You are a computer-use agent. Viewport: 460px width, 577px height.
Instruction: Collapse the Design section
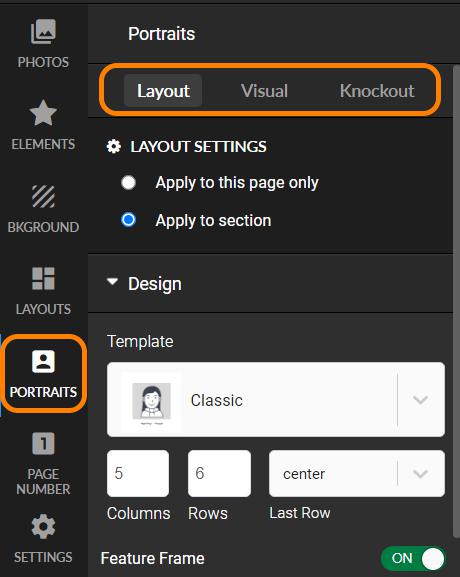[112, 282]
